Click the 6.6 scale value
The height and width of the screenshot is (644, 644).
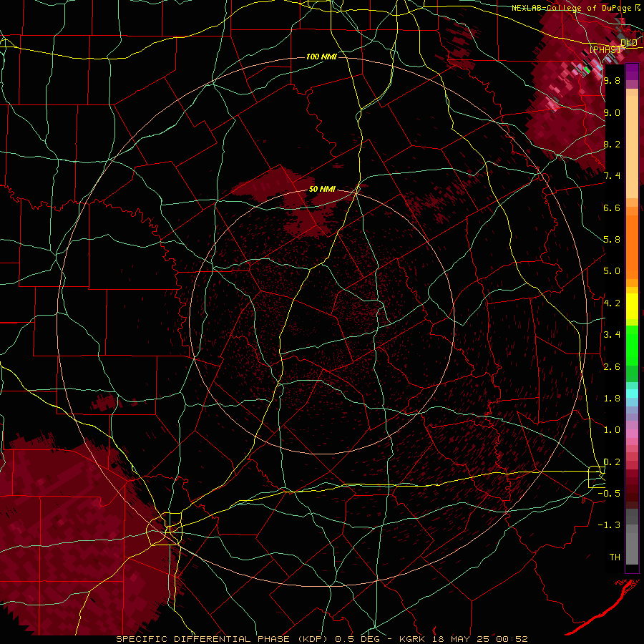[612, 208]
